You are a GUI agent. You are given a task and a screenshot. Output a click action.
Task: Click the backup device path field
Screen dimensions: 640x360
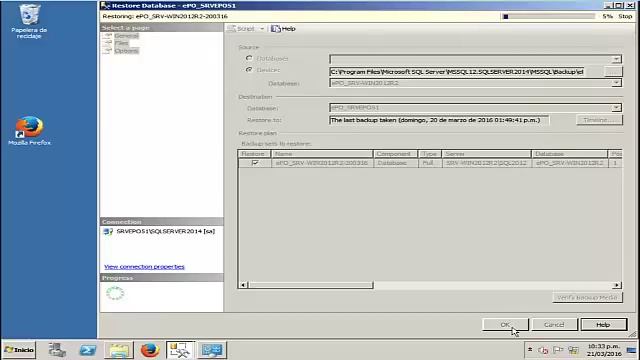click(456, 72)
